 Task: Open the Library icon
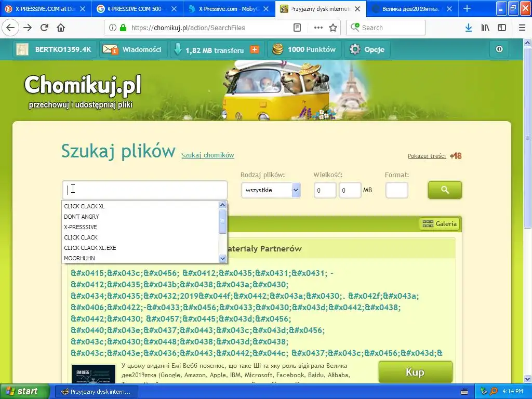point(485,28)
